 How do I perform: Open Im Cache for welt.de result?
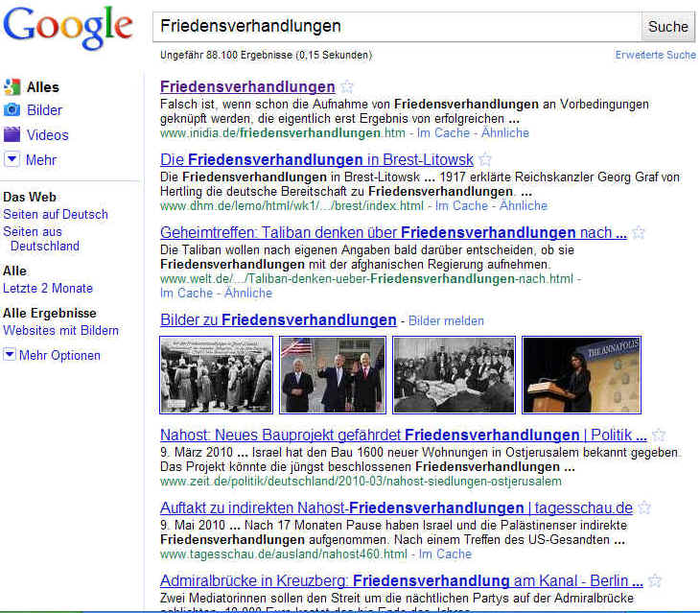pyautogui.click(x=187, y=293)
